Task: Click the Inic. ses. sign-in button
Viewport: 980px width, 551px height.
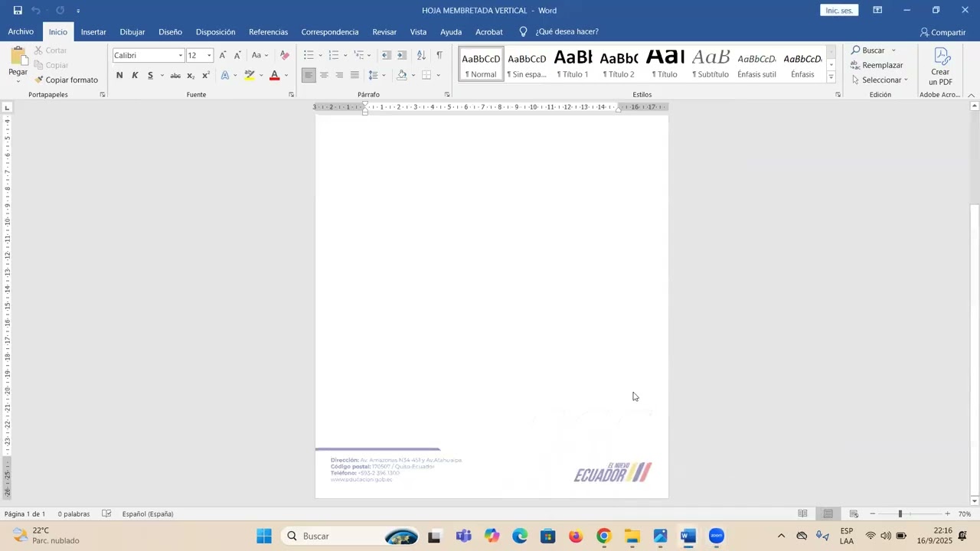Action: coord(839,11)
